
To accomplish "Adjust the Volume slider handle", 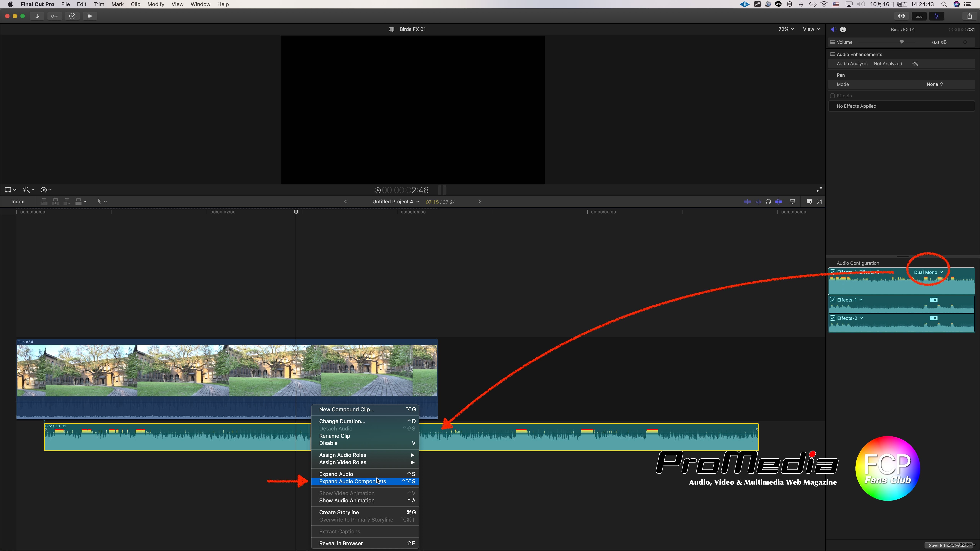I will [x=902, y=42].
